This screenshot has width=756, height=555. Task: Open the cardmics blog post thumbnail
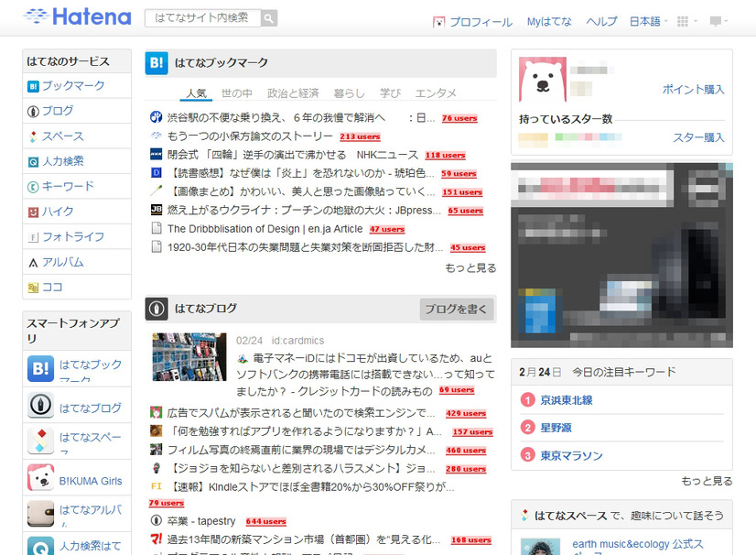[189, 357]
